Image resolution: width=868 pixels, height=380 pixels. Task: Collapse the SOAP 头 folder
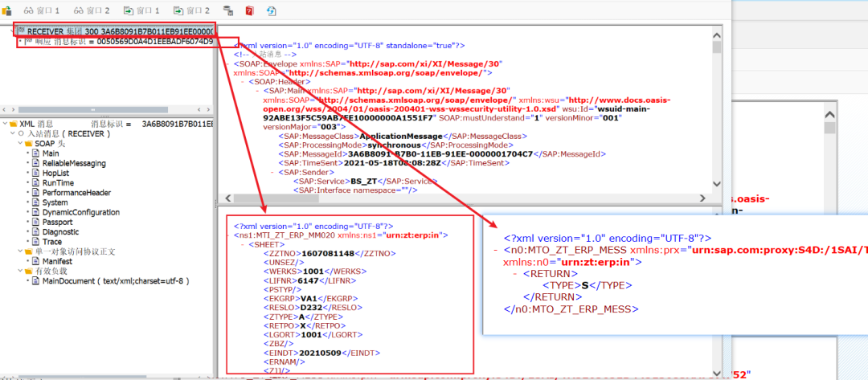coord(20,143)
